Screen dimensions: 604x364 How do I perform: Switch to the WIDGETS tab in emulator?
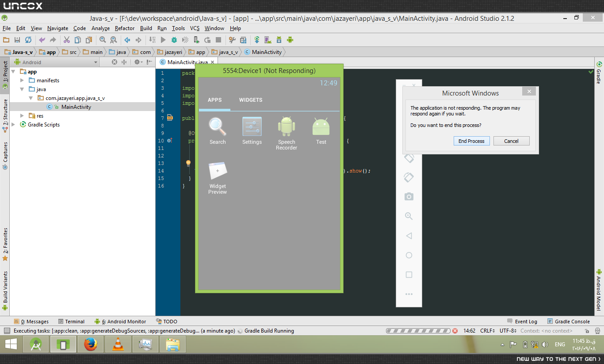pos(251,100)
